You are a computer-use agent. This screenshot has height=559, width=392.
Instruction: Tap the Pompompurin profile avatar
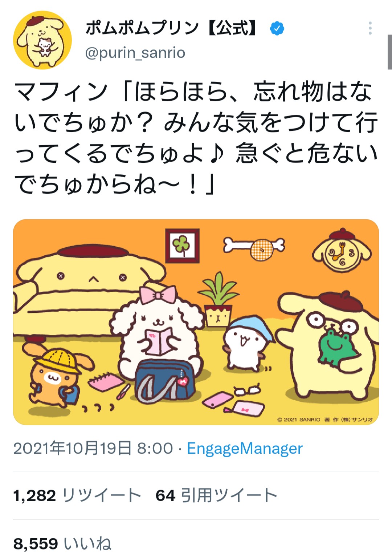42,40
